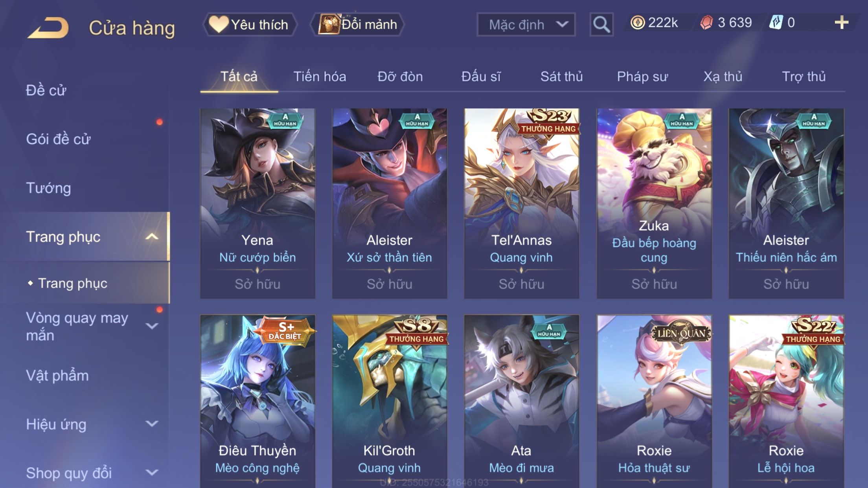Collapse the Trang phục sidebar section
This screenshot has width=868, height=488.
click(152, 237)
